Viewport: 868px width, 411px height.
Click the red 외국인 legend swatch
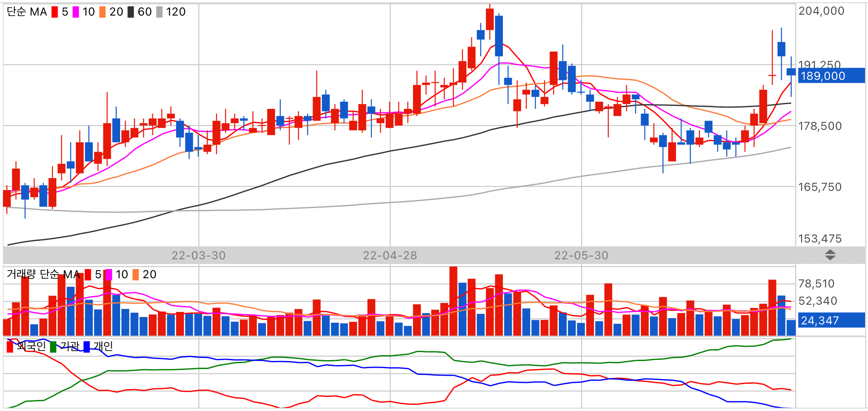click(x=10, y=347)
